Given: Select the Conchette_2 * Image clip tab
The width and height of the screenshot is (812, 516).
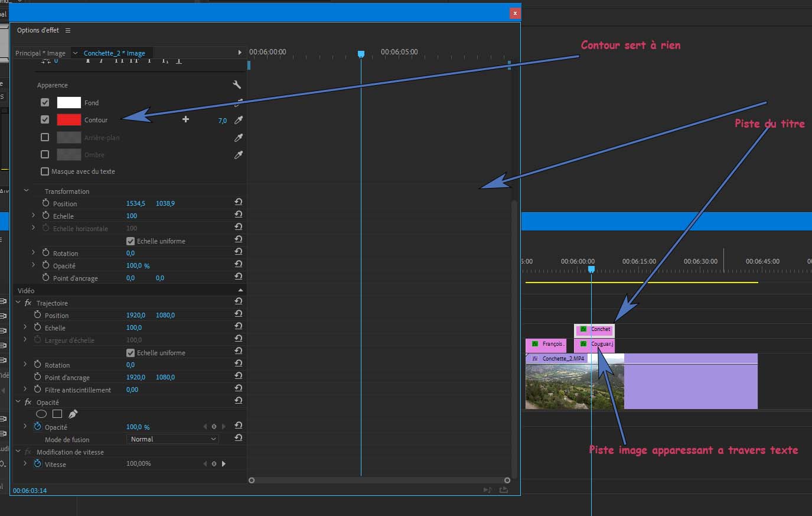Looking at the screenshot, I should coord(114,53).
